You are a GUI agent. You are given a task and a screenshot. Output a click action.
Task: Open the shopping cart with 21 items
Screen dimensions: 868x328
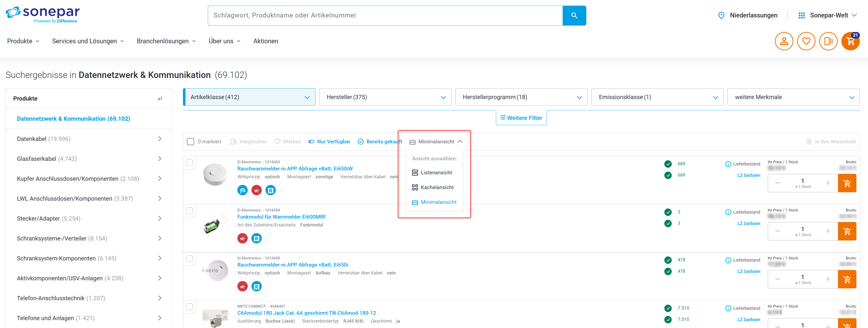pyautogui.click(x=851, y=41)
